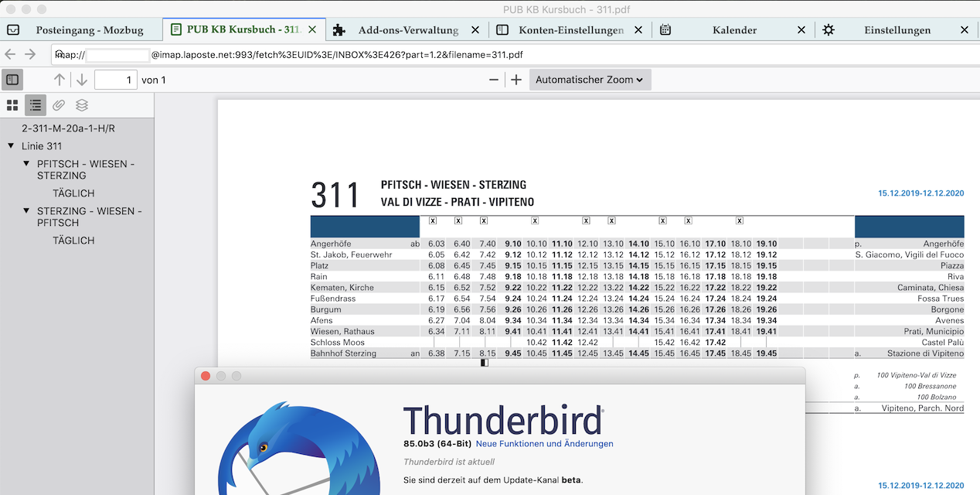Zoom out with the minus button
980x495 pixels.
point(494,80)
